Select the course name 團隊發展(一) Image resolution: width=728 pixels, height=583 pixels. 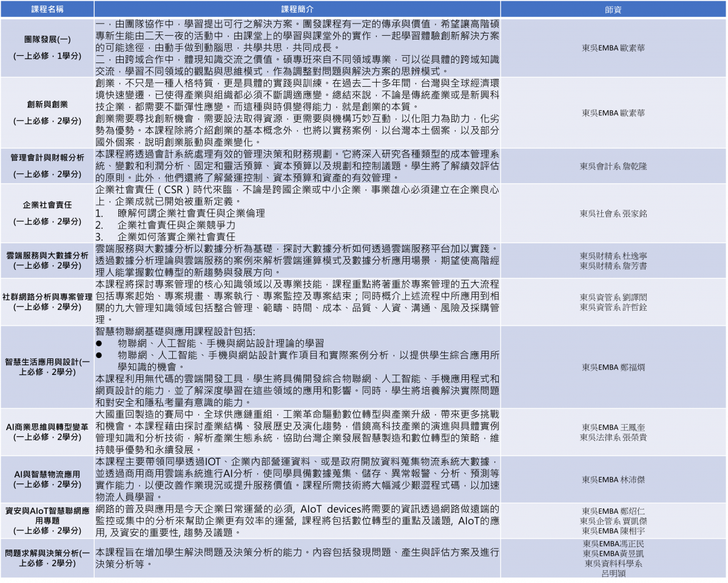coord(47,39)
